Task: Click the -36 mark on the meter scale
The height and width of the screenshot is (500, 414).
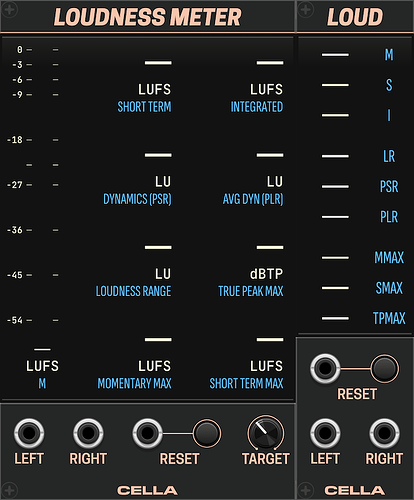Action: (15, 230)
